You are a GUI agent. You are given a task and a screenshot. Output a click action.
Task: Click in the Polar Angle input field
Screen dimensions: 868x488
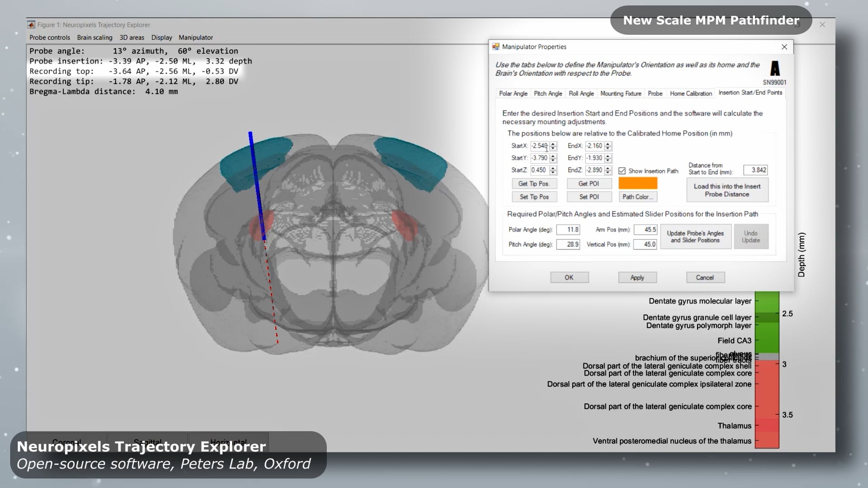point(568,229)
